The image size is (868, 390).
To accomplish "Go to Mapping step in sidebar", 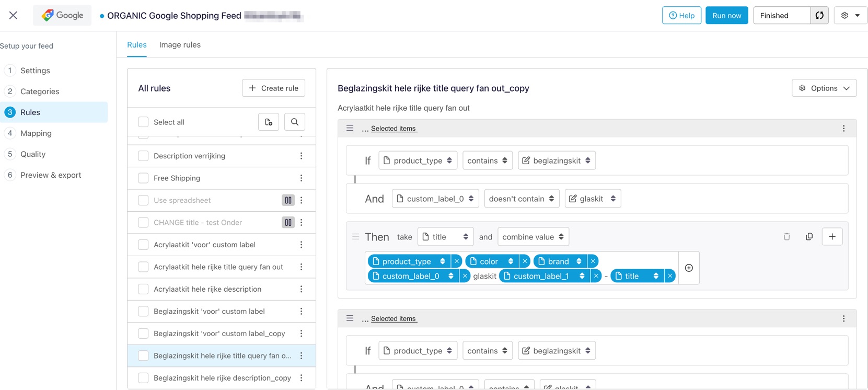I will tap(36, 133).
